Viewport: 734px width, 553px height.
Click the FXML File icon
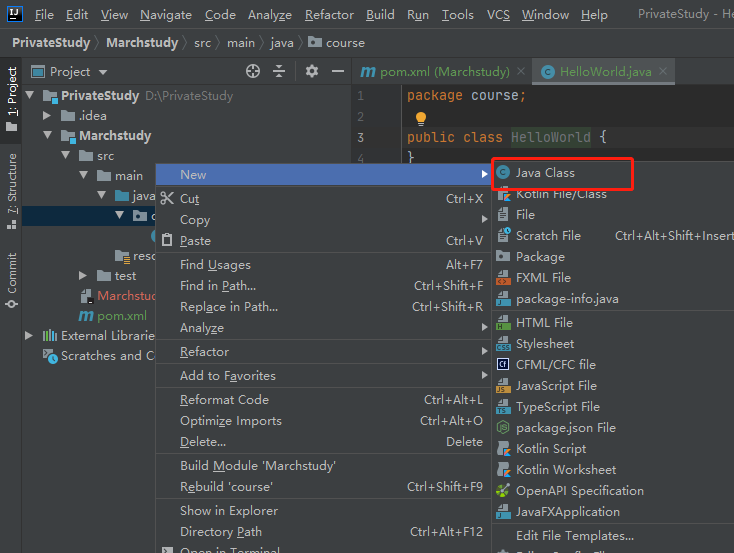[503, 277]
